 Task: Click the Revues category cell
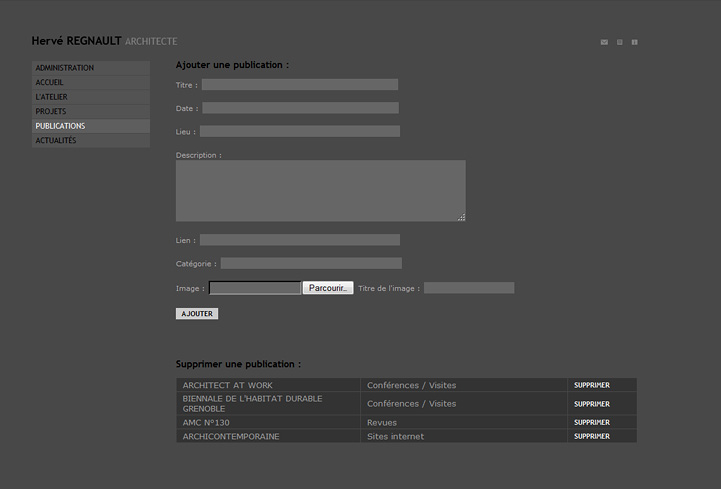tap(464, 422)
